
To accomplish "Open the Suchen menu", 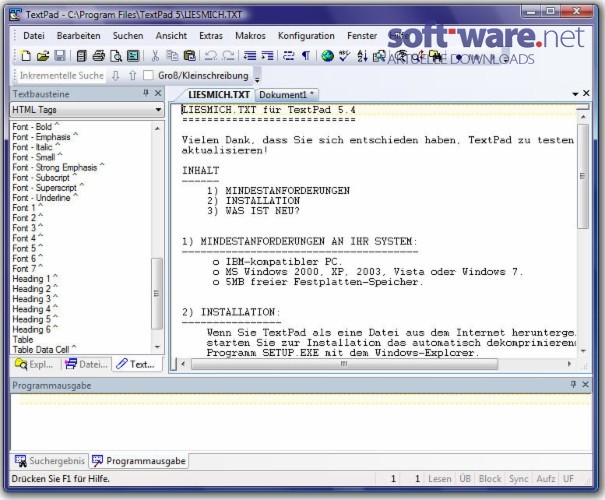I will click(128, 35).
